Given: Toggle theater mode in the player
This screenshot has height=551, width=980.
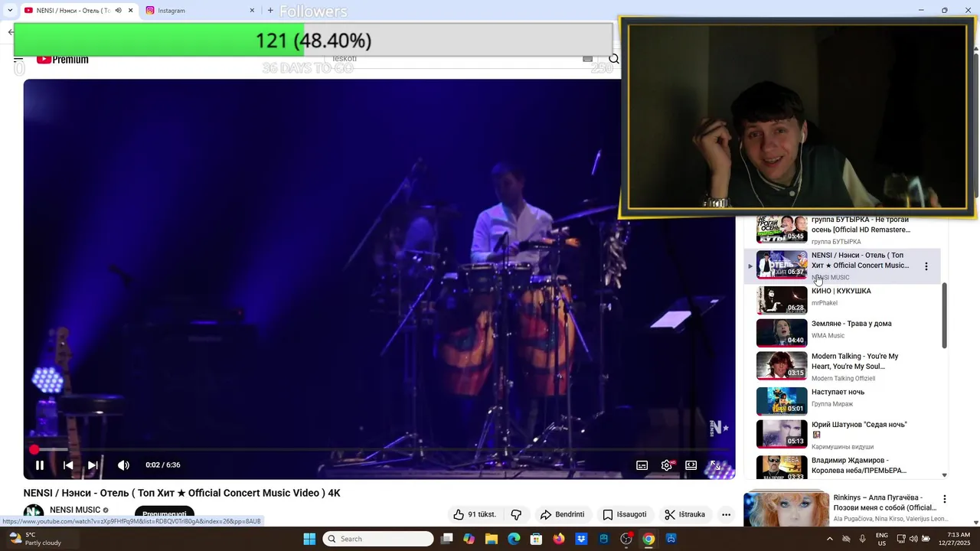Looking at the screenshot, I should [691, 465].
